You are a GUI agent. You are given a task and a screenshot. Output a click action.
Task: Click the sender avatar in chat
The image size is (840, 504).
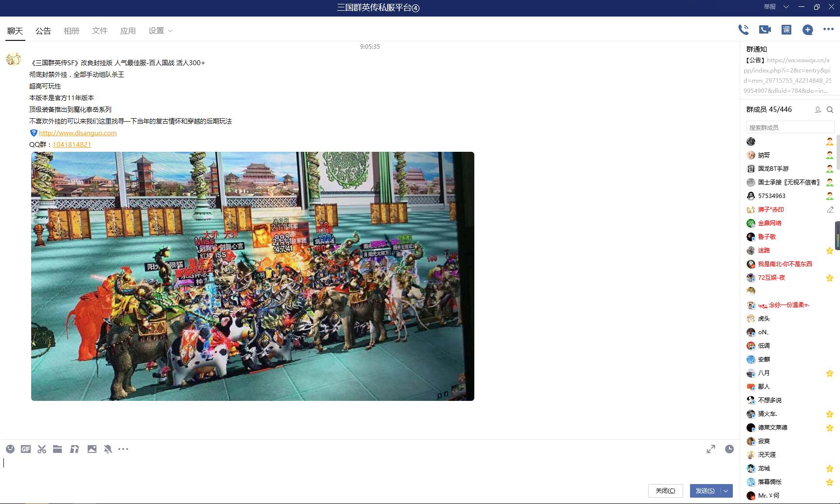click(x=14, y=59)
